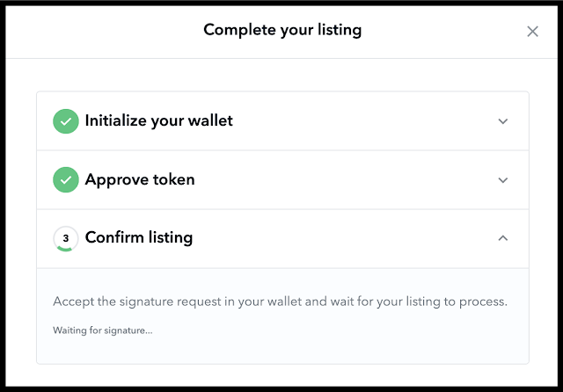
Task: Click the step 3 progress circle icon
Action: click(65, 238)
